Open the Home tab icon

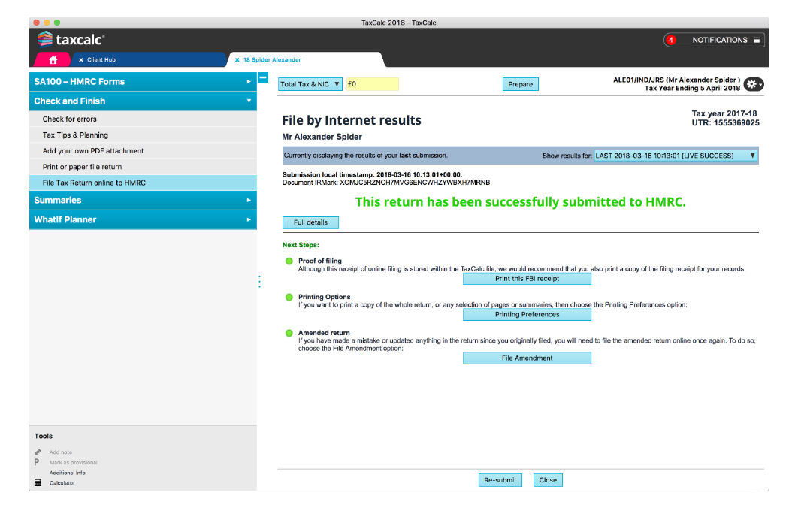click(x=53, y=60)
